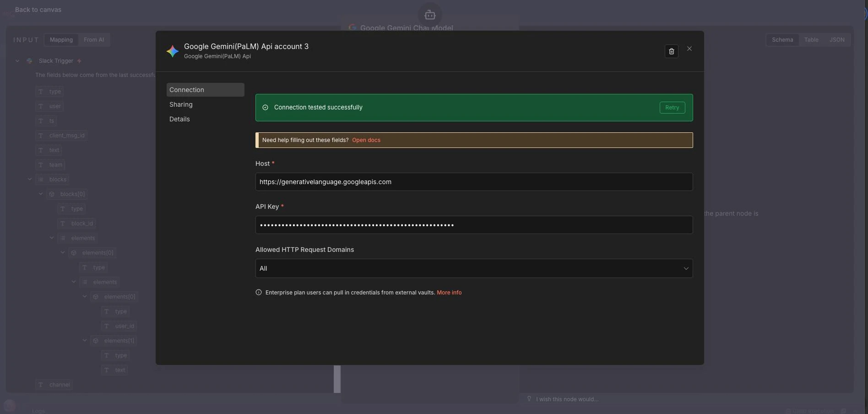
Task: Go back to canvas
Action: (38, 10)
